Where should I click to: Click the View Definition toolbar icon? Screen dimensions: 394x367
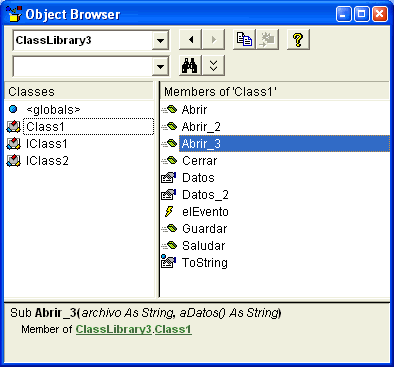coord(267,39)
